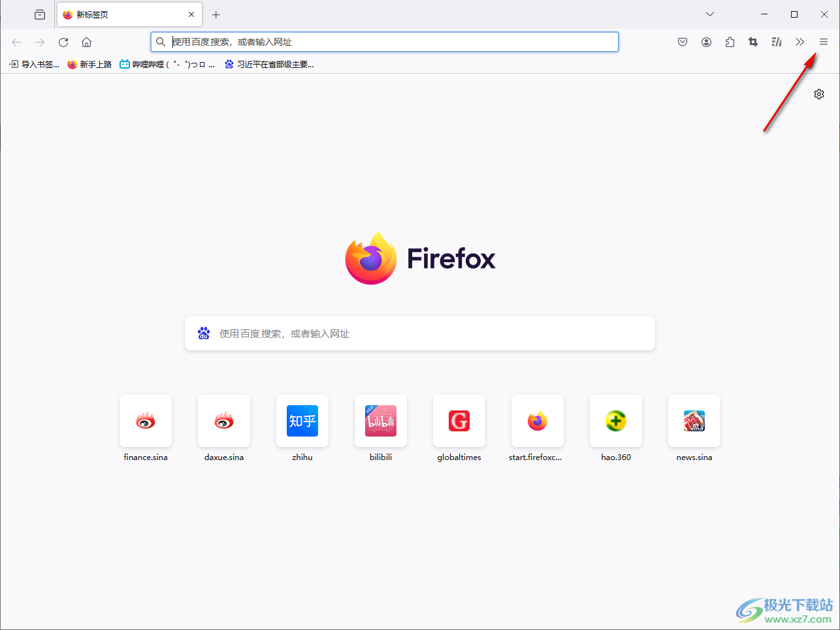Viewport: 840px width, 630px height.
Task: Open the 新手上路 bookmark
Action: point(89,64)
